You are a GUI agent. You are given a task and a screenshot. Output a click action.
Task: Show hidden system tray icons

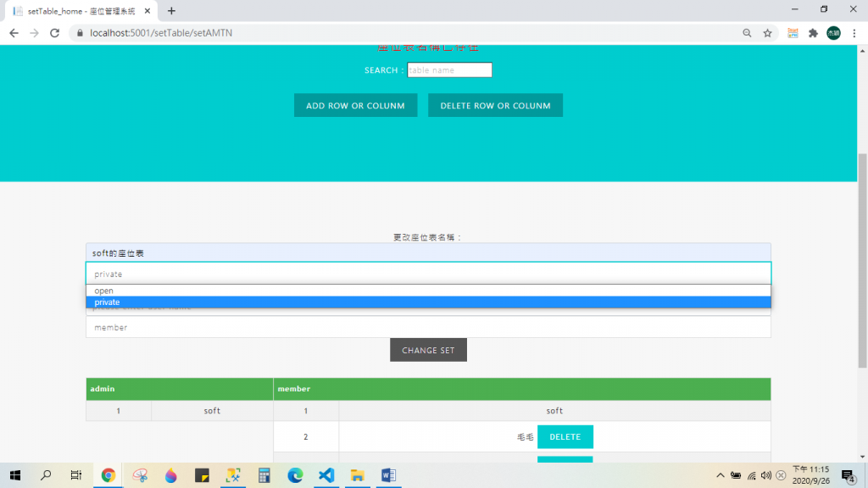click(x=721, y=475)
